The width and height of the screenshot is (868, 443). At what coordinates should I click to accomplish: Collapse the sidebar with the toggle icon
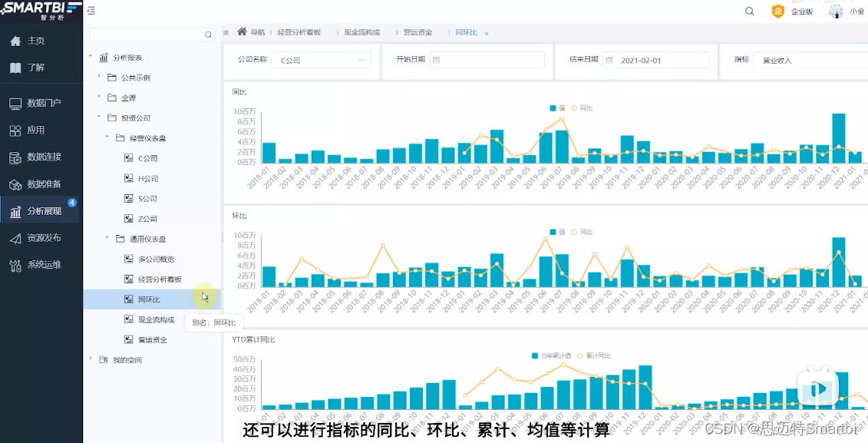point(91,11)
